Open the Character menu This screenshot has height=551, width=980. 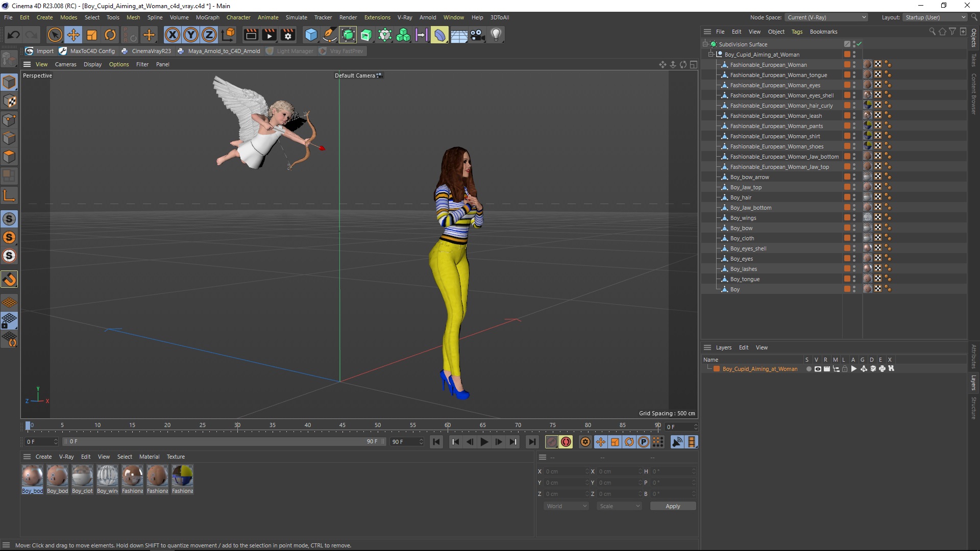[238, 17]
